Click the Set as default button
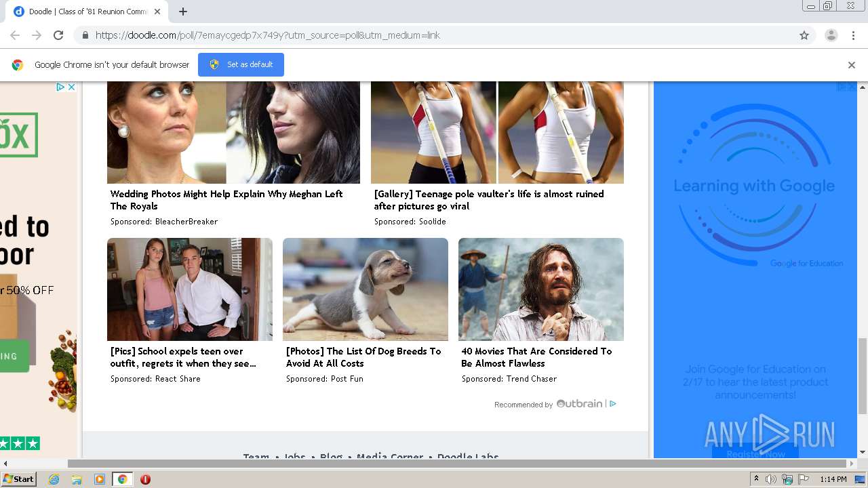Image resolution: width=868 pixels, height=488 pixels. click(241, 64)
